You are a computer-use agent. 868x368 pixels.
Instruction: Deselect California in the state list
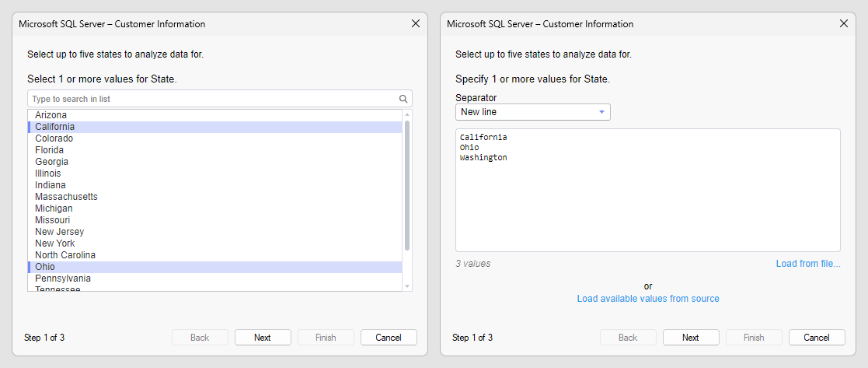214,127
